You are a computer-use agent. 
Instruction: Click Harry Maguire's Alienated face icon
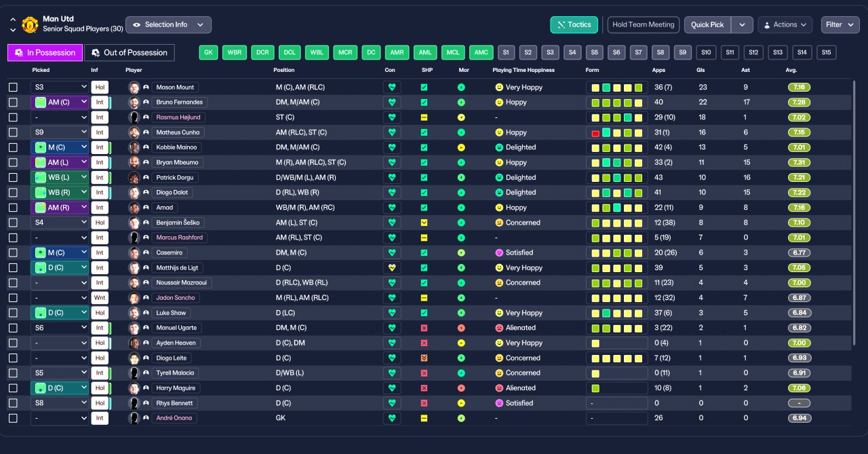pos(499,388)
